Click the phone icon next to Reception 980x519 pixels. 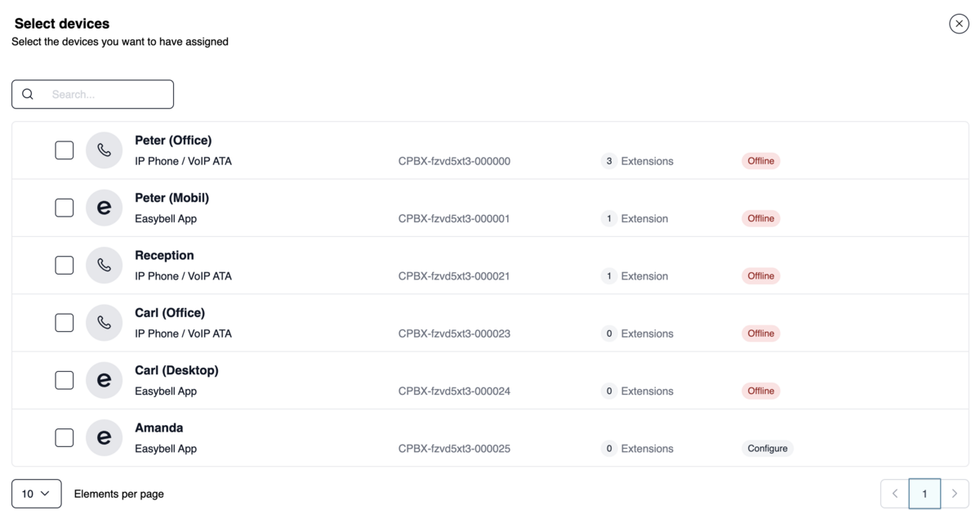[x=105, y=265]
